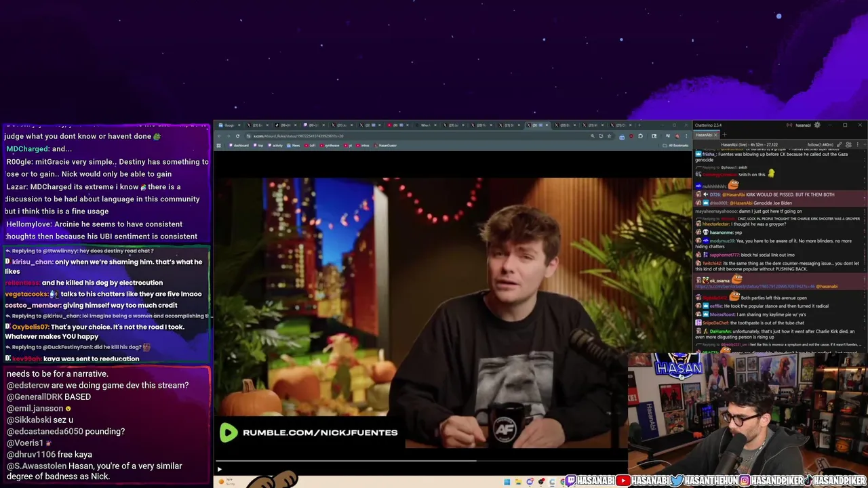Open the Google browser tab

click(229, 125)
